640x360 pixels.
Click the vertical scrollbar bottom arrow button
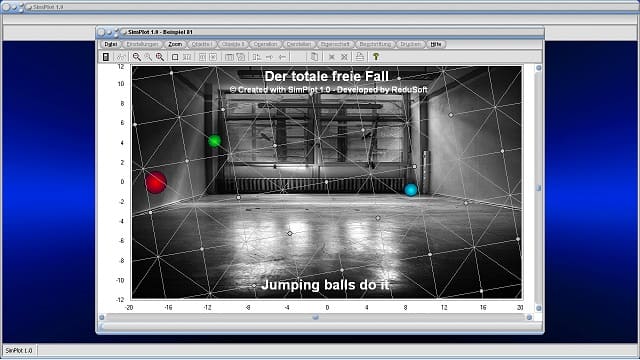[538, 308]
